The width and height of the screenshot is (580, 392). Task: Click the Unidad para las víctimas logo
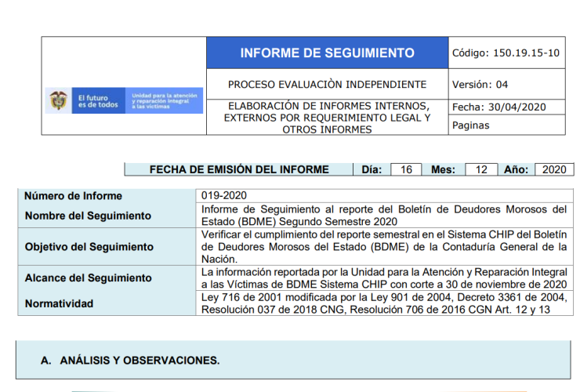pos(165,100)
